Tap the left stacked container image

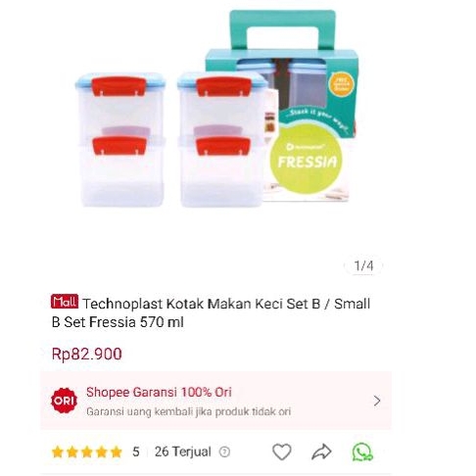point(120,140)
